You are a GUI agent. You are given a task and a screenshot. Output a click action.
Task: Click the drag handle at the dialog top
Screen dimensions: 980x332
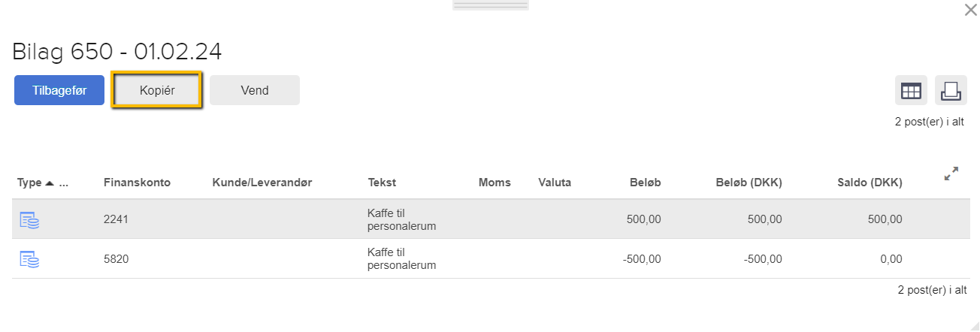point(491,5)
